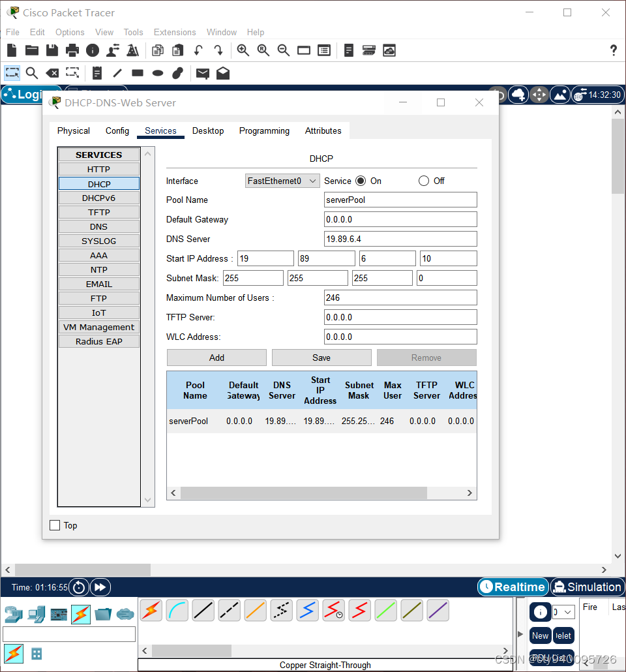Zoom out with the minus magnifier

(x=283, y=51)
